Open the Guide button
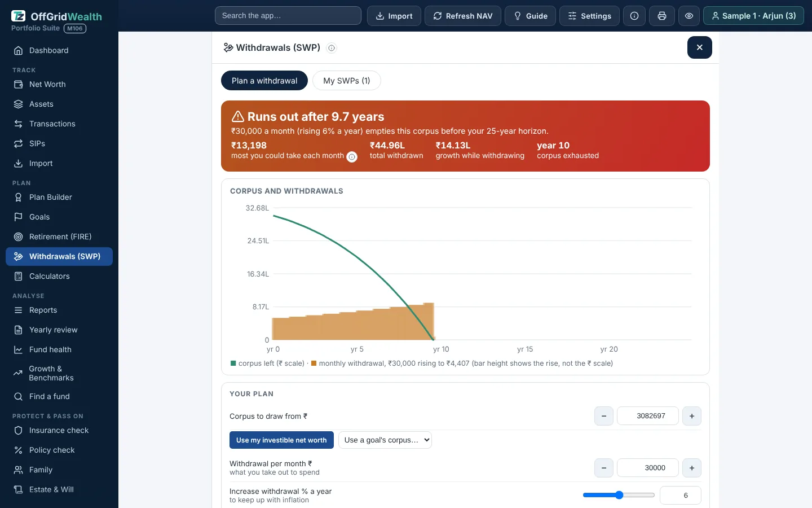Viewport: 812px width, 508px height. [x=530, y=16]
